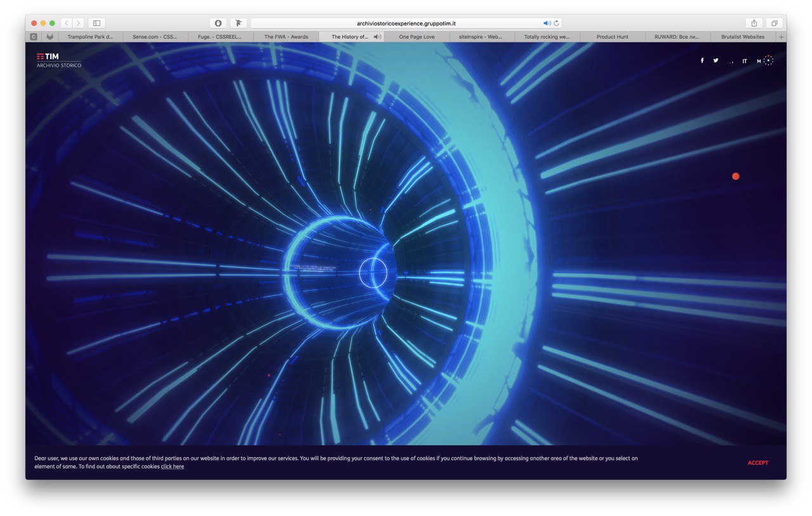The image size is (812, 516).
Task: Accept cookies with the ACCEPT button
Action: (758, 463)
